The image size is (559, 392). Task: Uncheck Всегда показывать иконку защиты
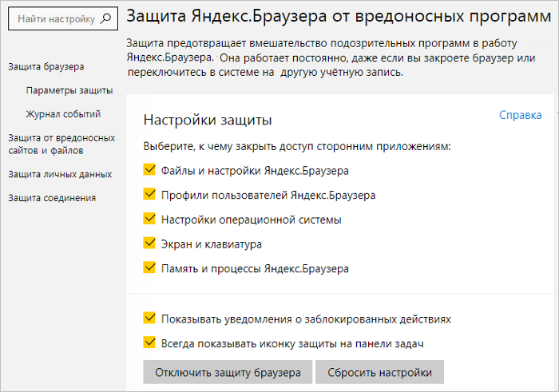pos(149,343)
